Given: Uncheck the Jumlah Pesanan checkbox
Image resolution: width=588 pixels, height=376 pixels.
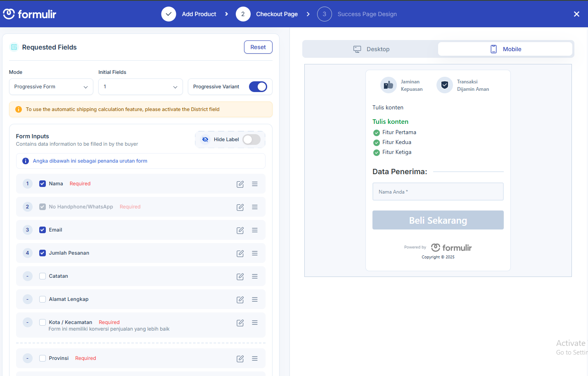Looking at the screenshot, I should pos(43,253).
